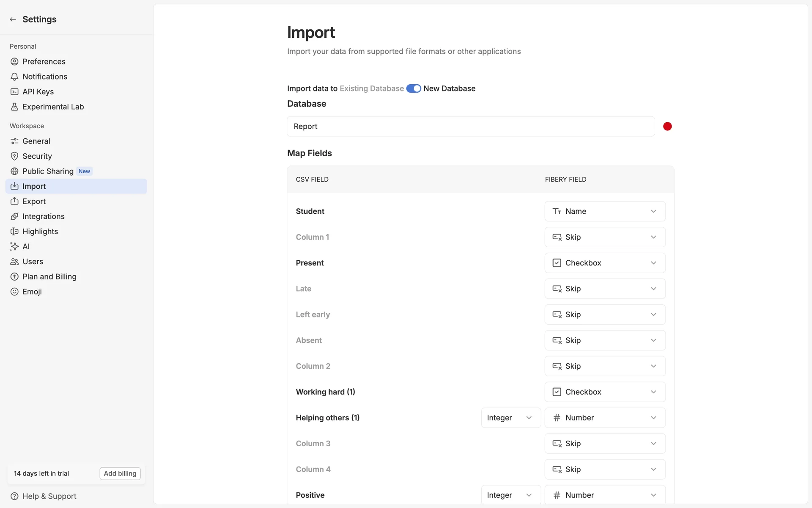Click the API Keys terminal icon

tap(14, 92)
